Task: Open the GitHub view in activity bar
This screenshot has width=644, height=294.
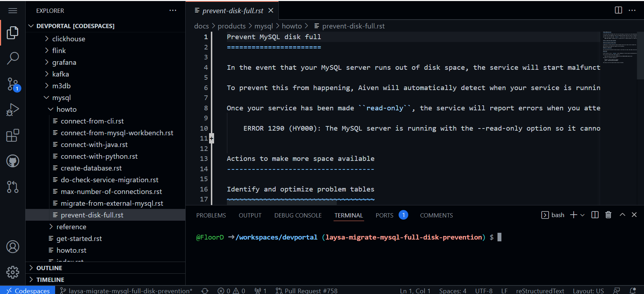Action: coord(13,161)
